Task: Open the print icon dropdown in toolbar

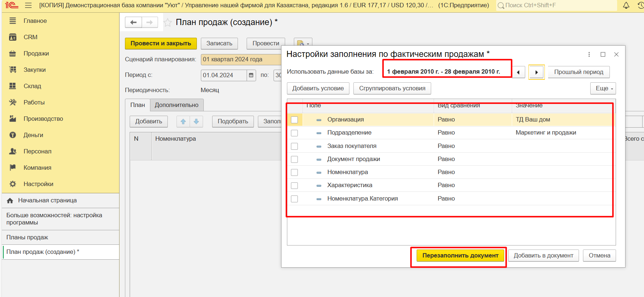Action: (303, 43)
